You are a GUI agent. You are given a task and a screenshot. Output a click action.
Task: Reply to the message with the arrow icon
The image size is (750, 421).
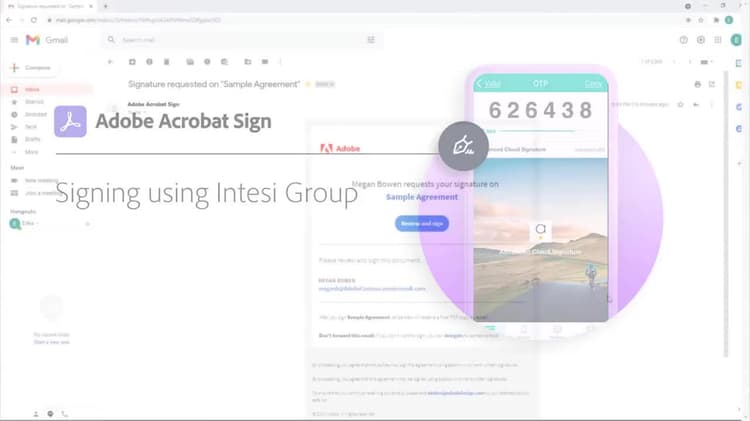coord(696,104)
